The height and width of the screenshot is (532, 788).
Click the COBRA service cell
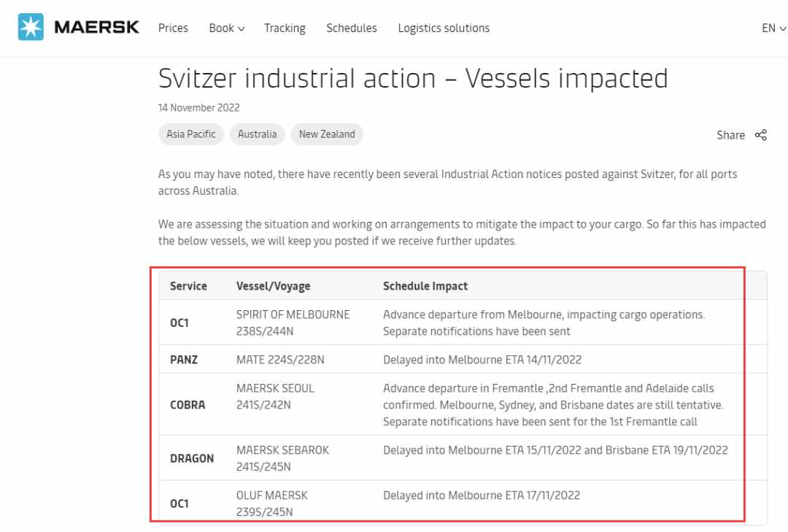188,405
